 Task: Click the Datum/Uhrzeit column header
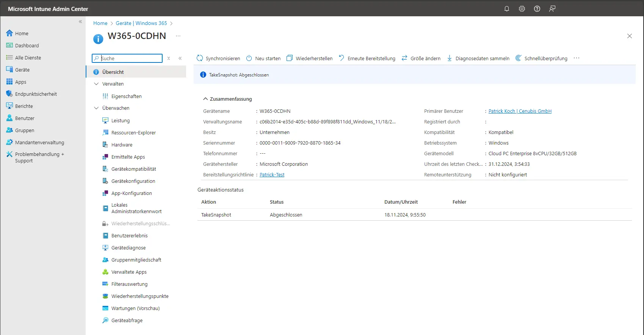(x=401, y=202)
